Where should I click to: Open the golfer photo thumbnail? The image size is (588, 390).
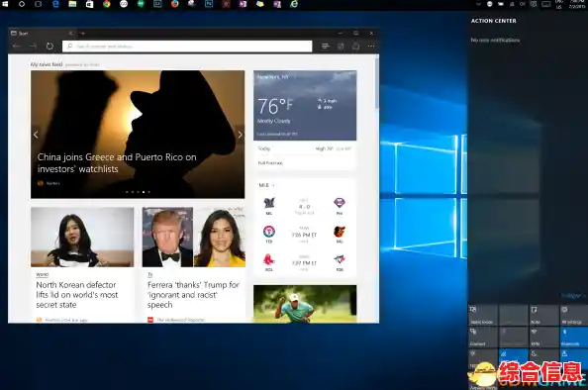click(x=305, y=304)
